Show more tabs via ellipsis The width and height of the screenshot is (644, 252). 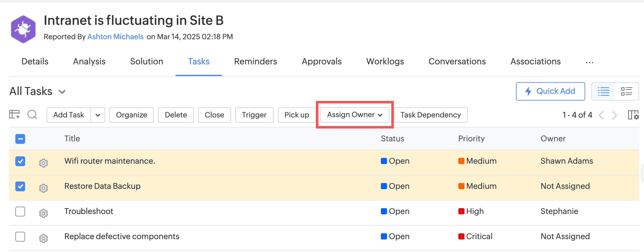point(589,62)
